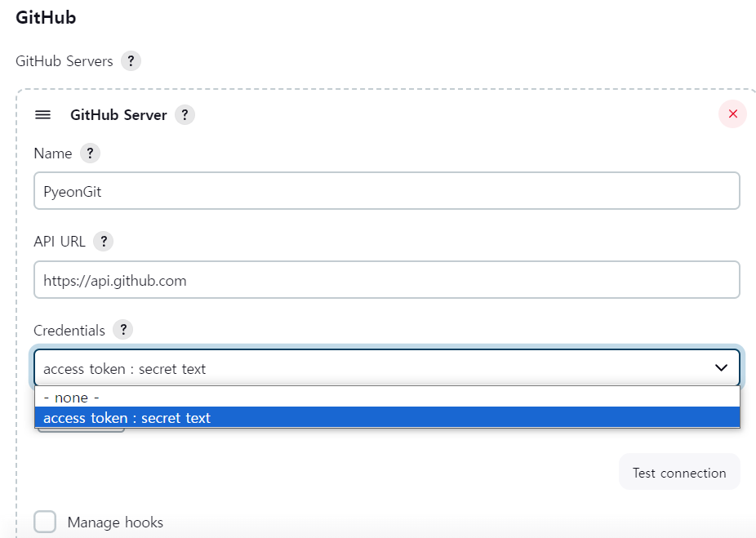Open help for the Name field

tap(90, 153)
